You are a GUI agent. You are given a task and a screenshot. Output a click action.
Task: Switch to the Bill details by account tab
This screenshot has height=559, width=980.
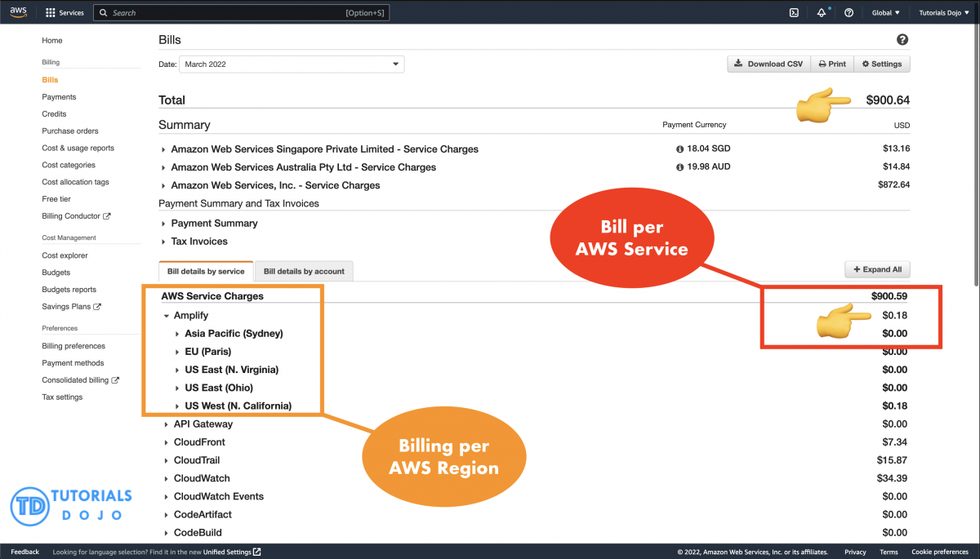[303, 270]
